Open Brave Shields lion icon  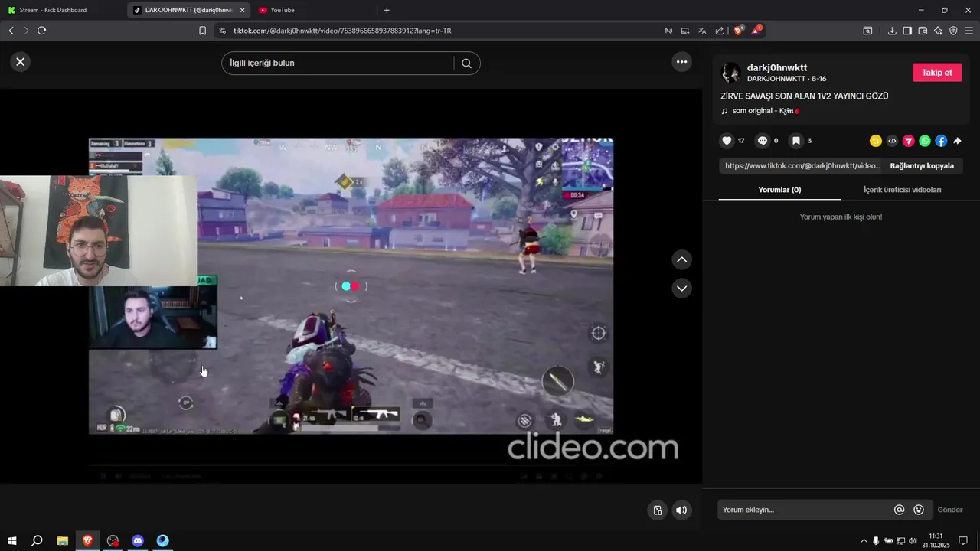coord(739,31)
